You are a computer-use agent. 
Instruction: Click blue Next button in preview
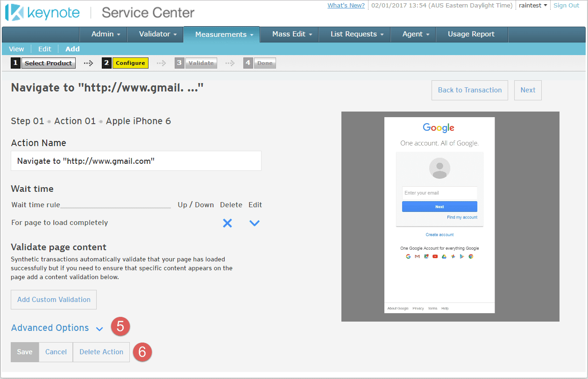439,207
